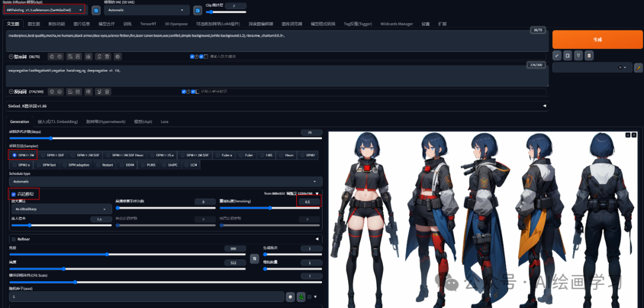Click the orange 生成 Generate button
The image size is (644, 308).
pyautogui.click(x=597, y=39)
